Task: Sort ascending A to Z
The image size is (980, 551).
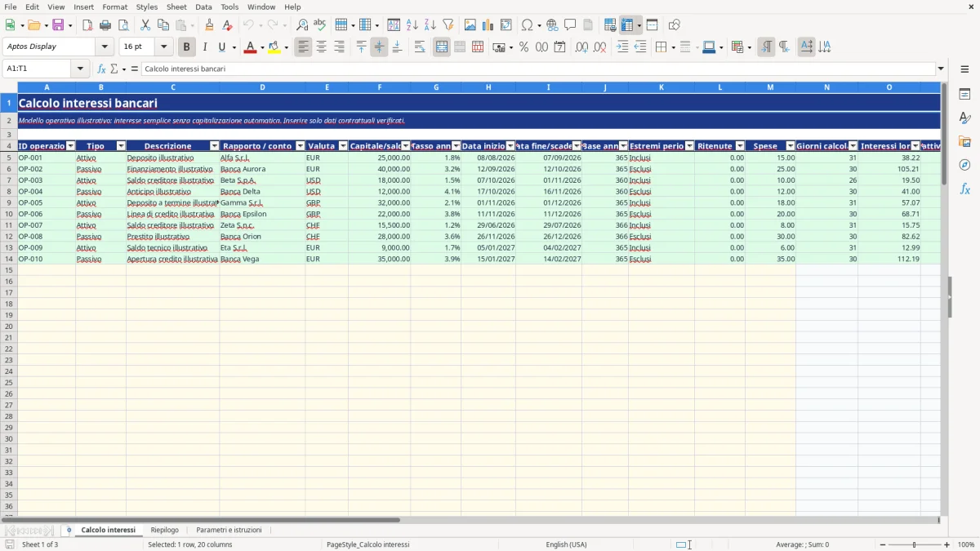Action: [x=412, y=25]
